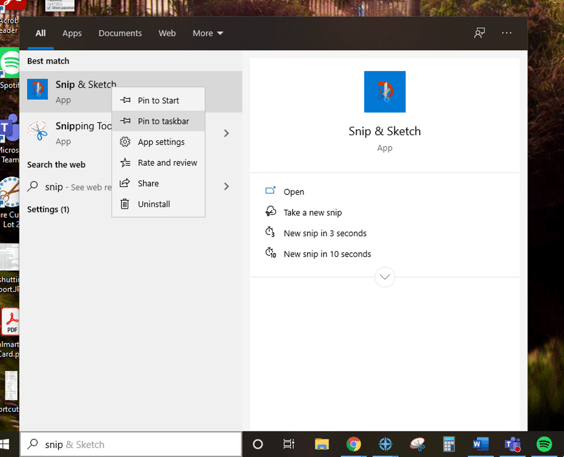Click the Microsoft Teams desktop shortcut
564x457 pixels.
pyautogui.click(x=10, y=138)
